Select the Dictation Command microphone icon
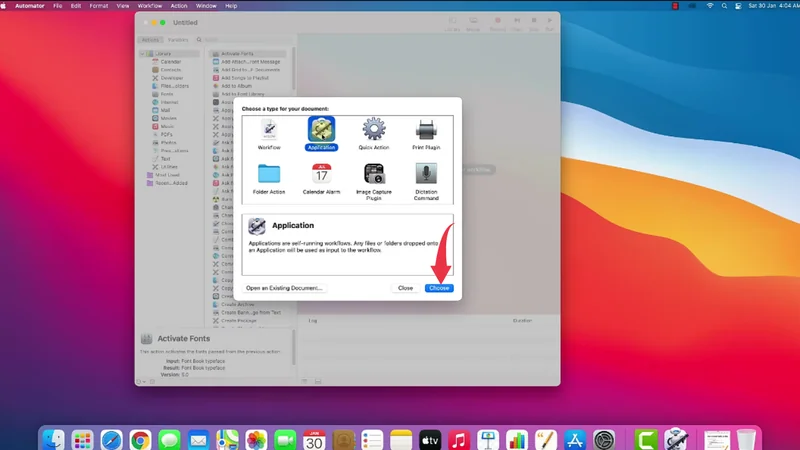This screenshot has height=450, width=800. tap(426, 176)
